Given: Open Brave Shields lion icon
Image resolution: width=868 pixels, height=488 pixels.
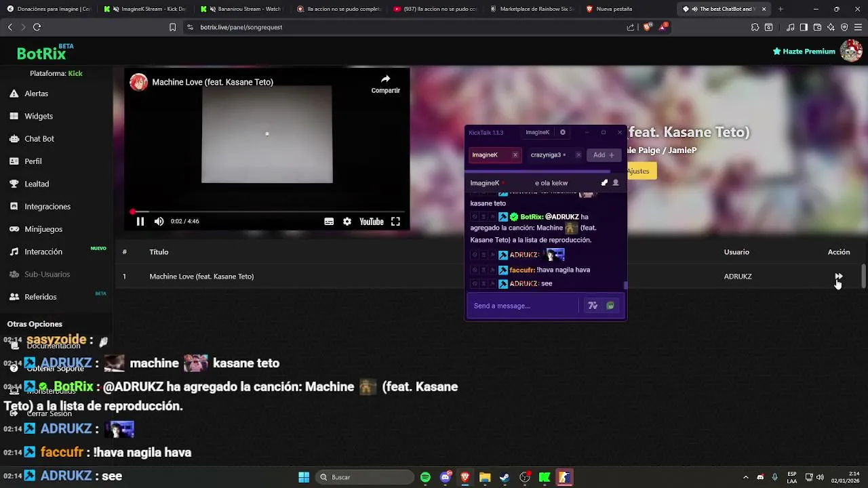Looking at the screenshot, I should tap(647, 27).
